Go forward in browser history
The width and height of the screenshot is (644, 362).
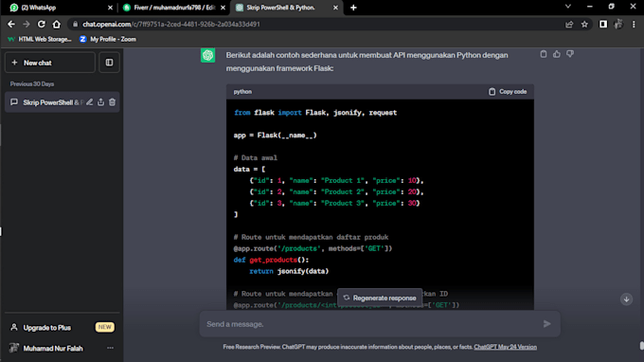(27, 25)
